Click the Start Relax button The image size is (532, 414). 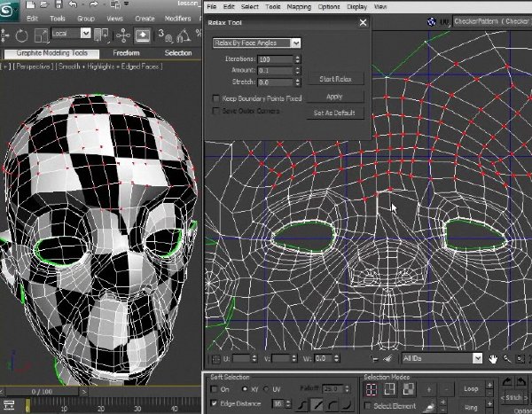coord(335,79)
